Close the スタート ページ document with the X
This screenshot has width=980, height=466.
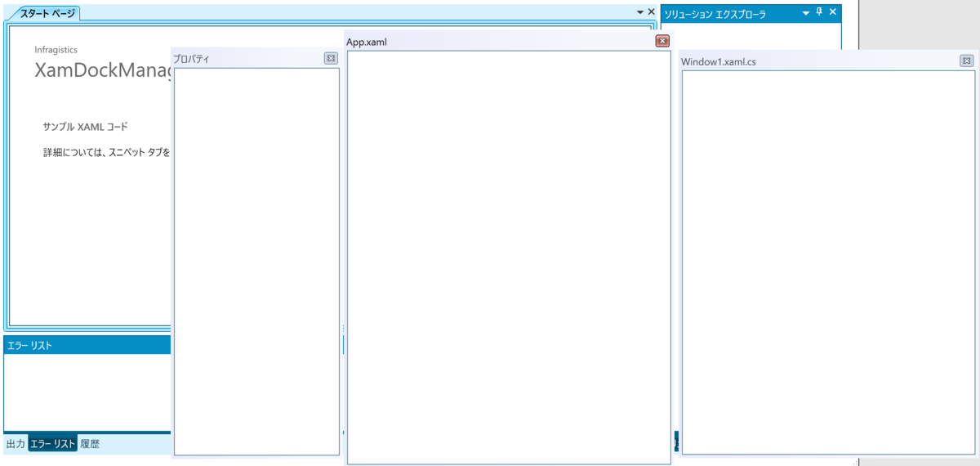[651, 12]
